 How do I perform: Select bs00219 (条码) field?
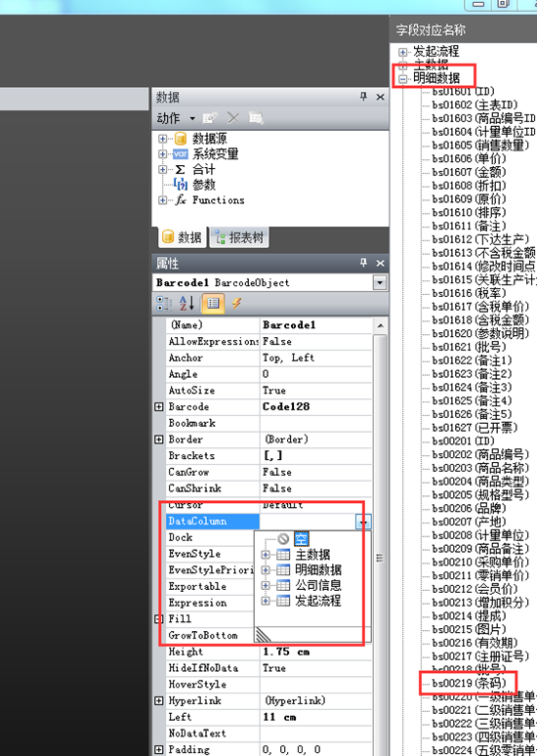[x=469, y=683]
